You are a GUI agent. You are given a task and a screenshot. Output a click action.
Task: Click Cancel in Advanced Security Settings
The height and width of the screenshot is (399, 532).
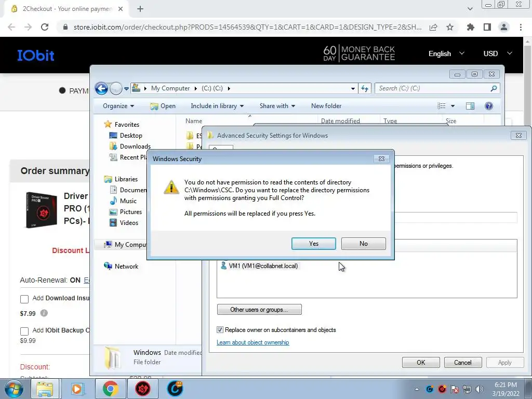(x=463, y=362)
